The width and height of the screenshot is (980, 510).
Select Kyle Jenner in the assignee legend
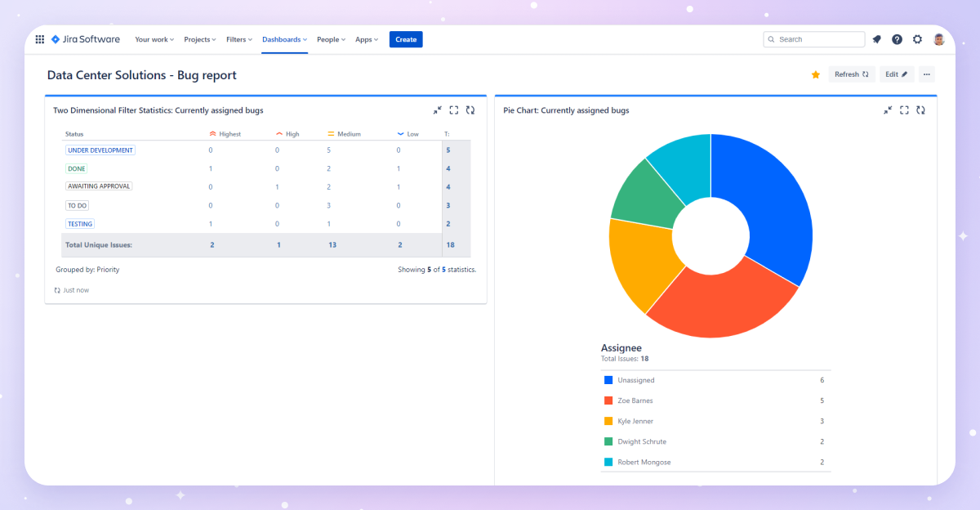click(635, 421)
